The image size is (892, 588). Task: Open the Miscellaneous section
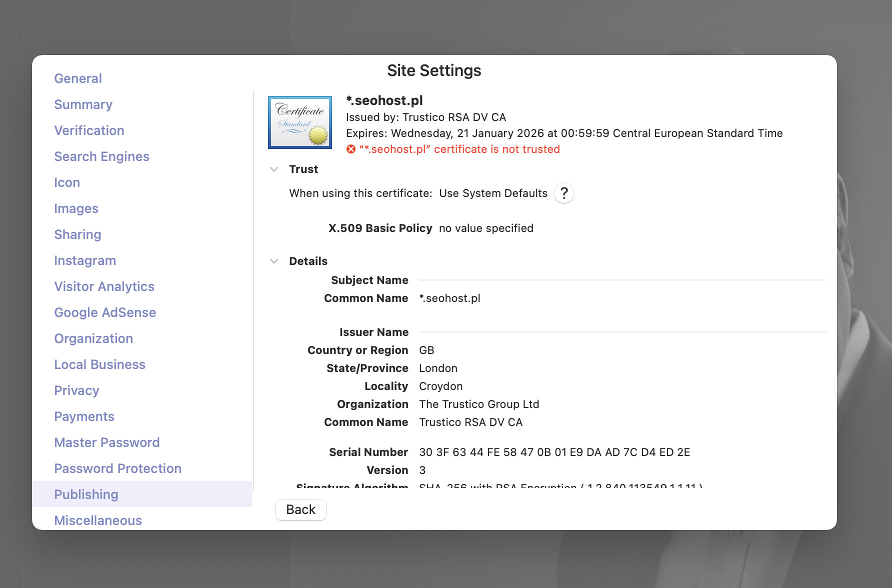pyautogui.click(x=98, y=520)
